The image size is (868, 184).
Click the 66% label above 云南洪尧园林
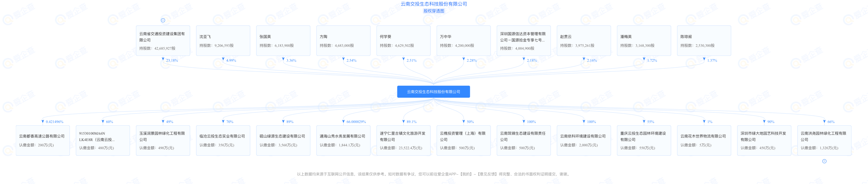tap(831, 122)
